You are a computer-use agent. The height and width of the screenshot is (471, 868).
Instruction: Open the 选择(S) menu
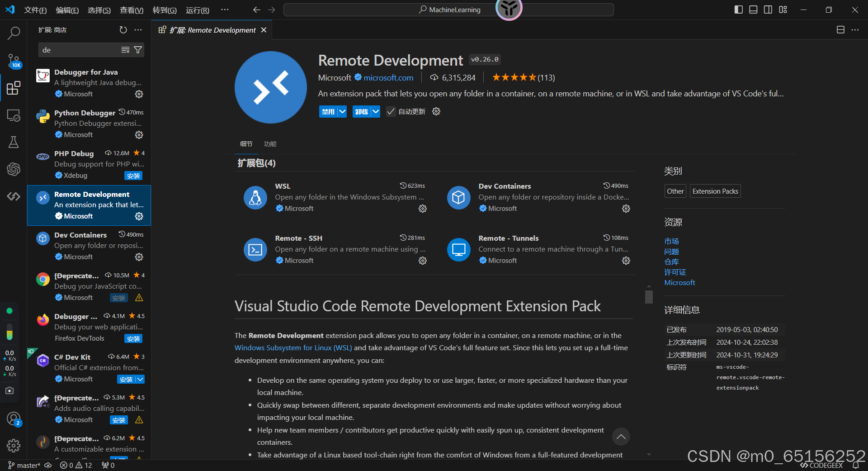(x=99, y=10)
